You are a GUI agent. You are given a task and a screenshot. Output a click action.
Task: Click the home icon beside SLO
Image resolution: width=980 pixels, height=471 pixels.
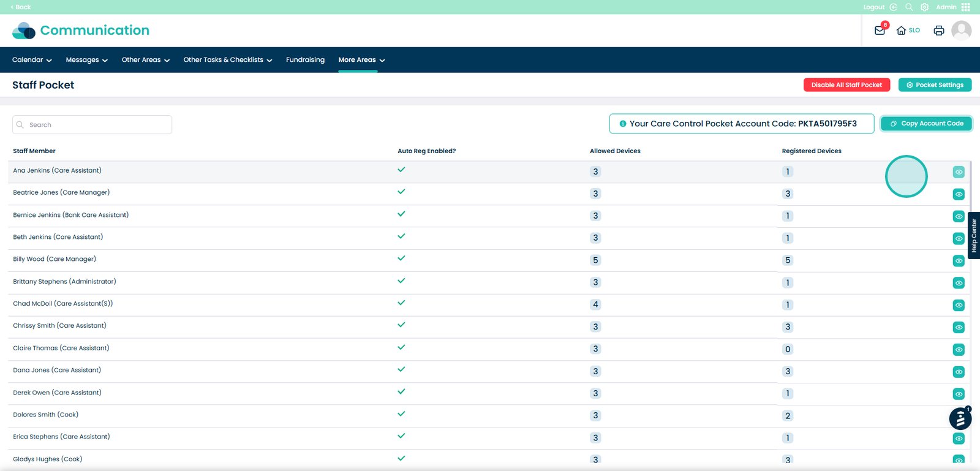[901, 31]
